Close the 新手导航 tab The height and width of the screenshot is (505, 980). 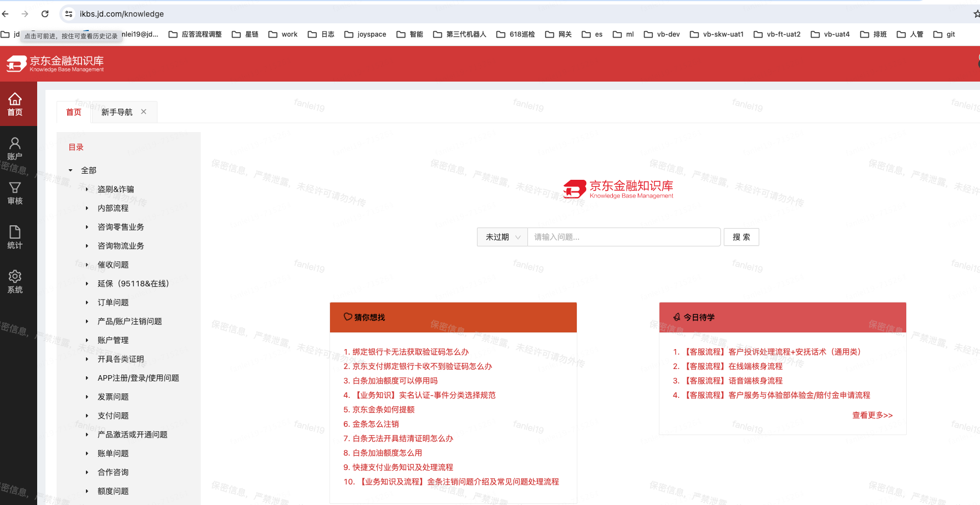144,112
